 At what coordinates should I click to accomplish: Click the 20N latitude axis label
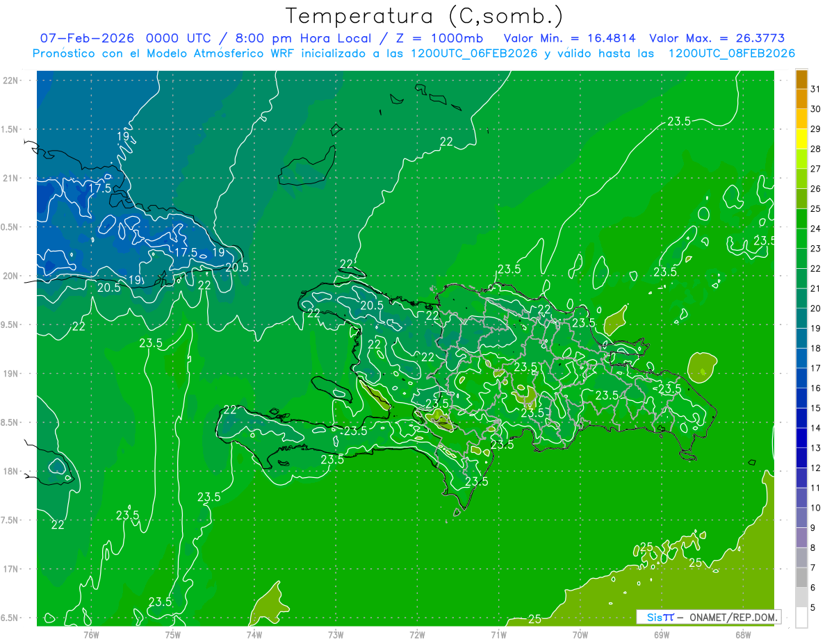(x=10, y=276)
